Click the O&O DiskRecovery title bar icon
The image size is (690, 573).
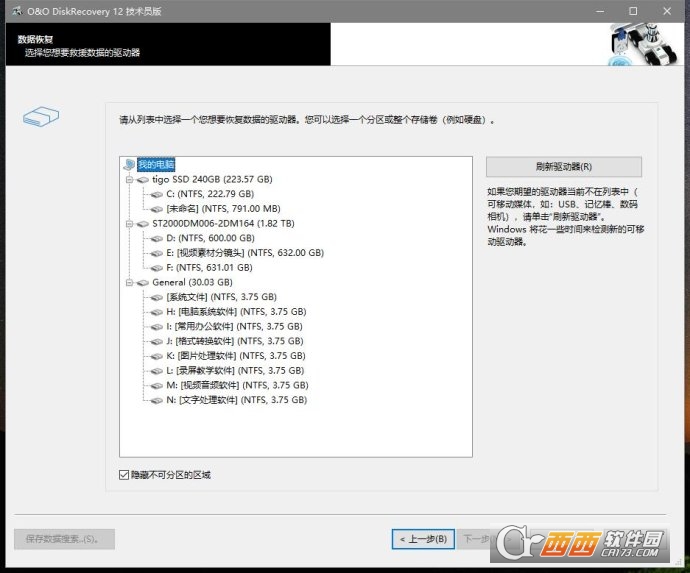coord(17,11)
